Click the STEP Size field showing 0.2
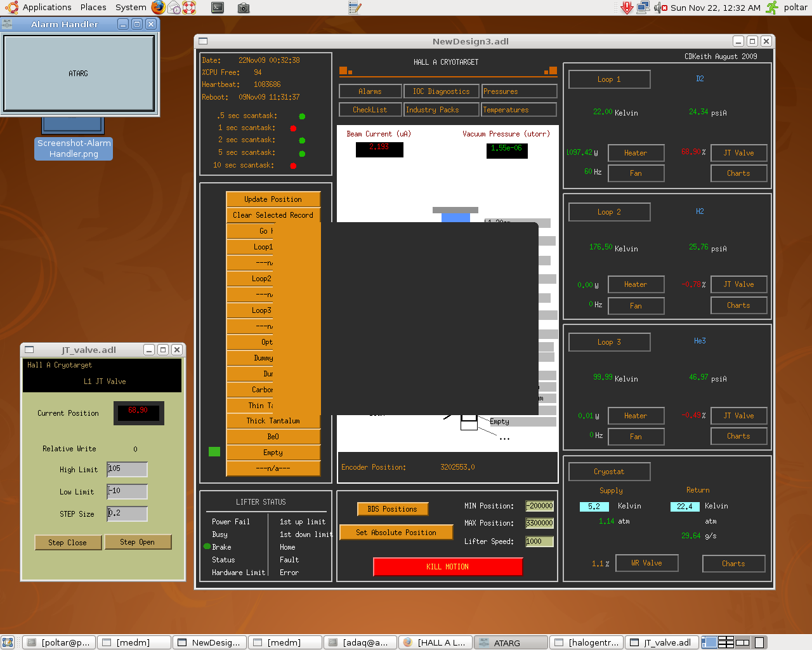This screenshot has height=650, width=812. (128, 513)
